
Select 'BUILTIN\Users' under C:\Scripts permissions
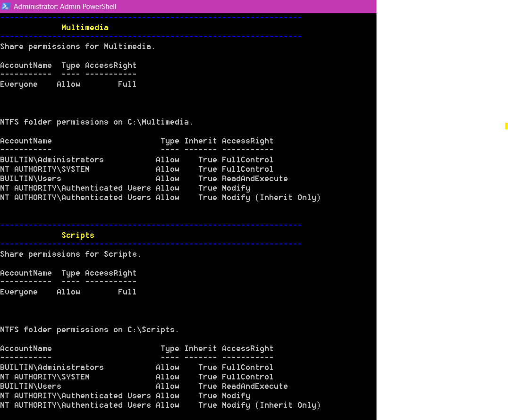coord(31,386)
